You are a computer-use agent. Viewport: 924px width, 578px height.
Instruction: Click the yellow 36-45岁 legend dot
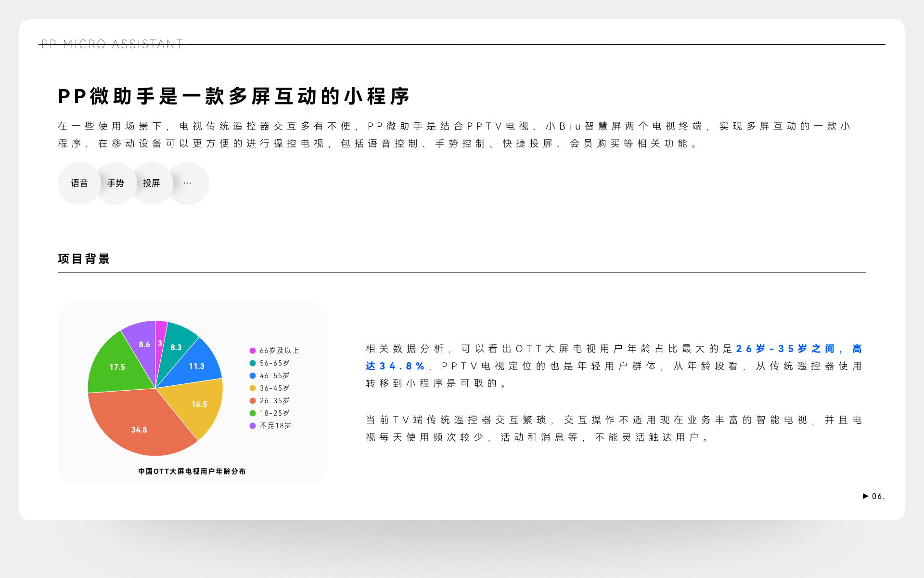coord(252,388)
